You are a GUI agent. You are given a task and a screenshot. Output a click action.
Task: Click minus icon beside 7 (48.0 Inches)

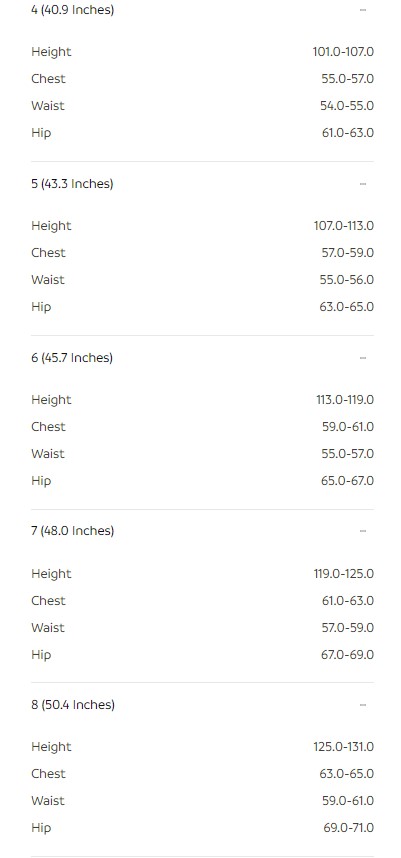pyautogui.click(x=363, y=531)
